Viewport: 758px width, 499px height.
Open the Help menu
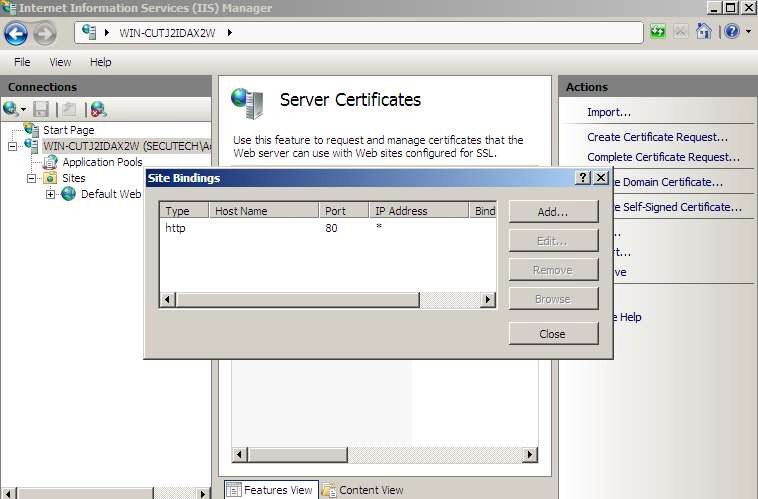point(101,62)
